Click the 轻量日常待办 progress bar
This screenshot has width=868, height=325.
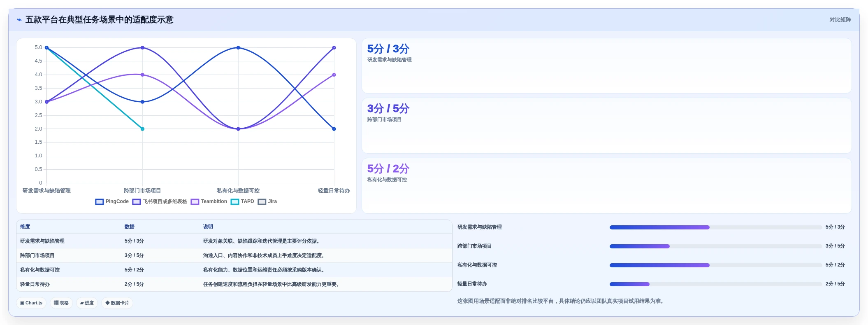[x=715, y=284]
